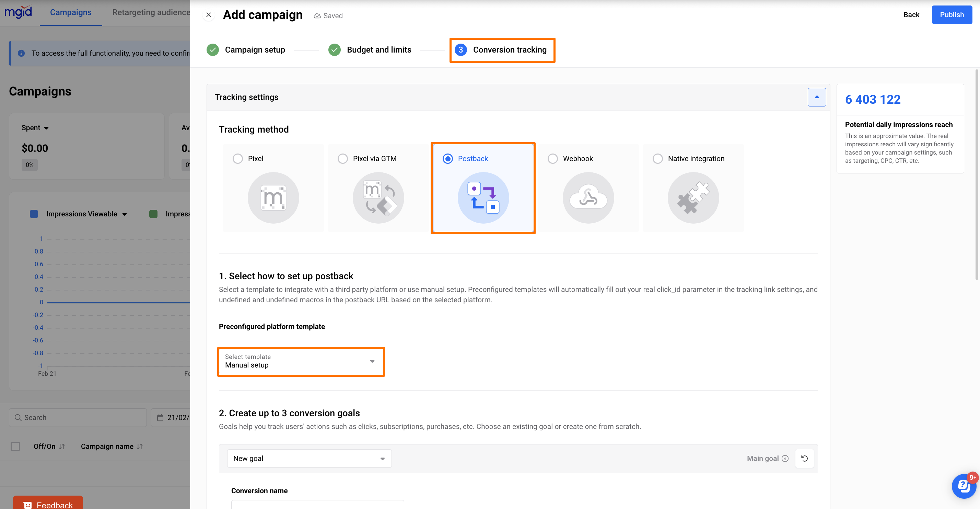Click the Publish button
The height and width of the screenshot is (509, 980).
(952, 15)
